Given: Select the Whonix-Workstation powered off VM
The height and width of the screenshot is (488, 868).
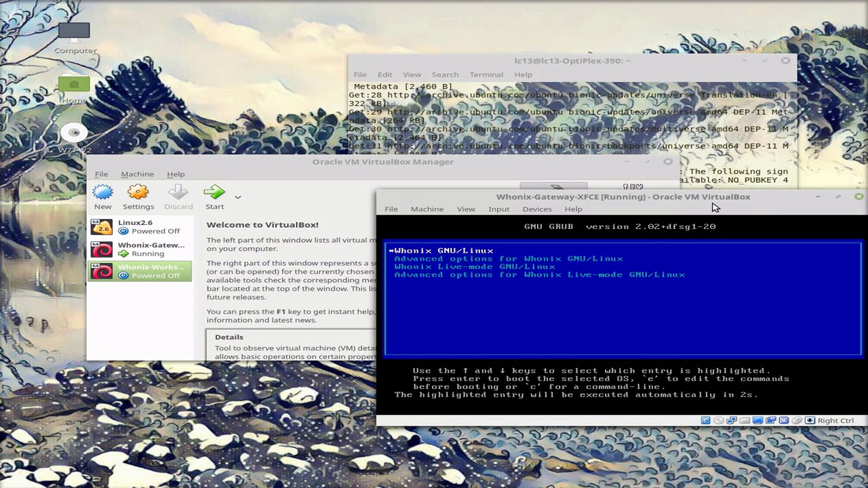Looking at the screenshot, I should click(x=140, y=271).
